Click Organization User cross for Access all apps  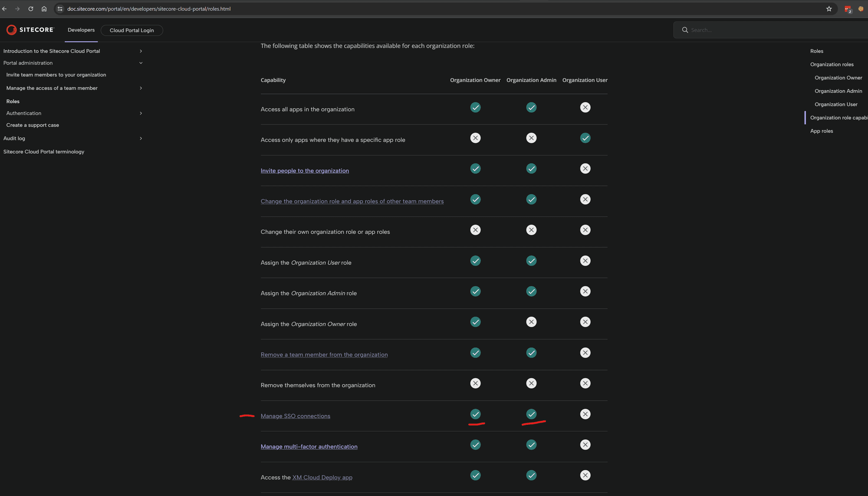[585, 107]
